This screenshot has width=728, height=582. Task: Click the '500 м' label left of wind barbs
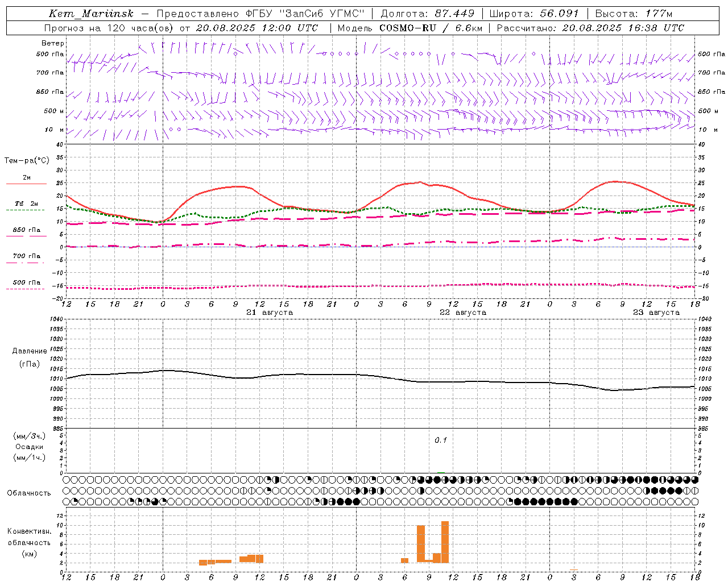54,111
